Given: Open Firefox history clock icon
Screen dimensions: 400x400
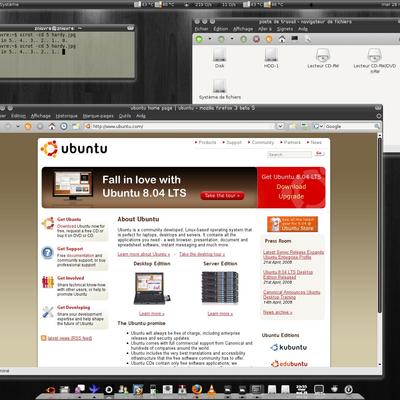Looking at the screenshot, I should 64,126.
